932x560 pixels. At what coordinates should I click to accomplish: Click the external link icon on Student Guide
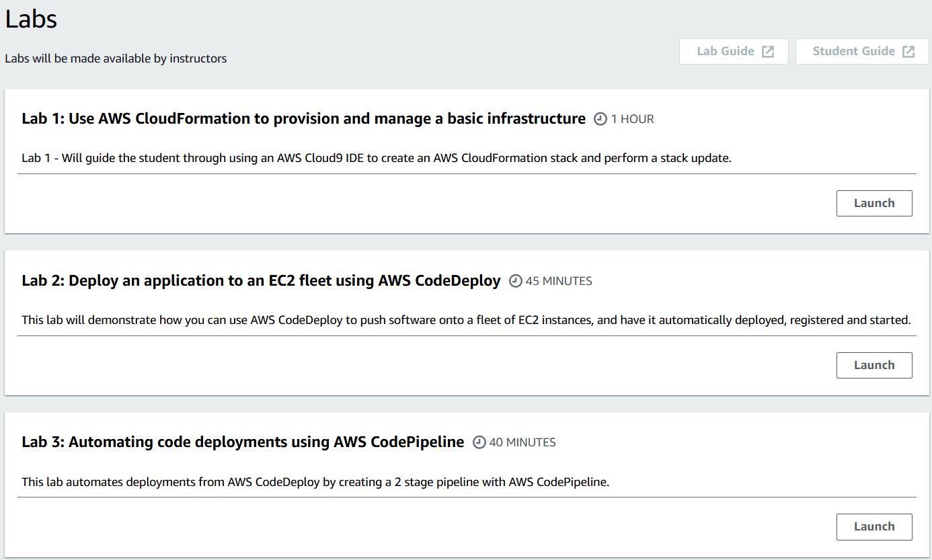tap(908, 52)
